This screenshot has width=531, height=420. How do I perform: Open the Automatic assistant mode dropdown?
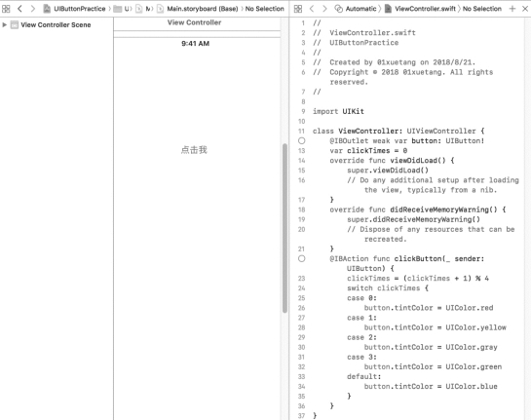click(x=357, y=9)
